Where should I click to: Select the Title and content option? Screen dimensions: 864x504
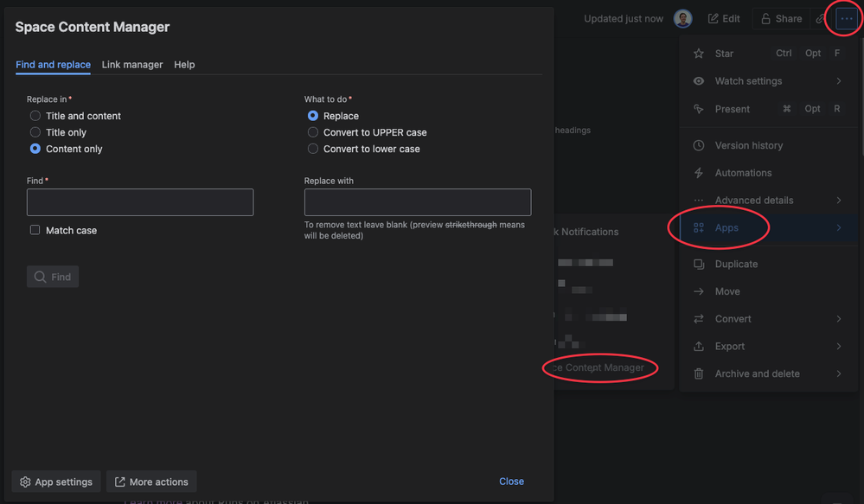point(35,116)
